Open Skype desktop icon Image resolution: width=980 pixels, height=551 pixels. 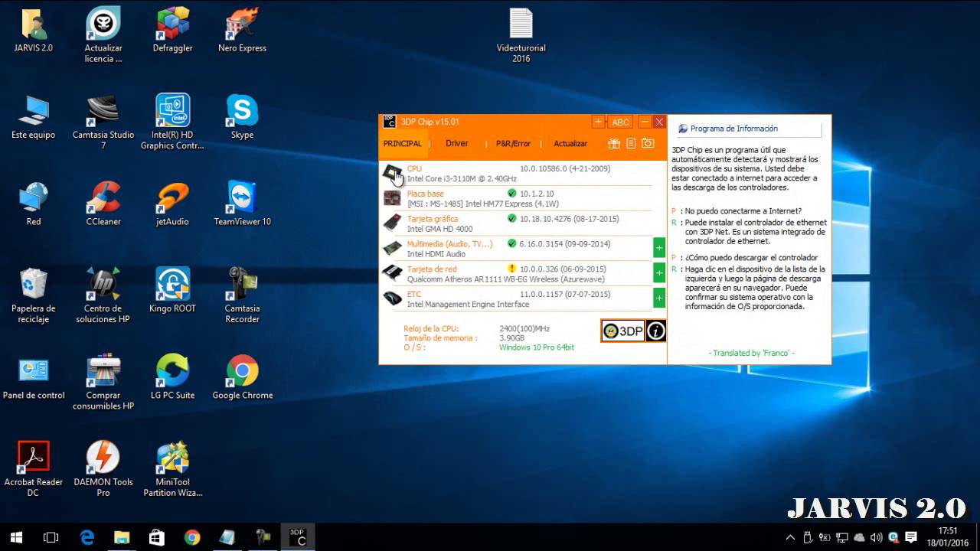242,117
